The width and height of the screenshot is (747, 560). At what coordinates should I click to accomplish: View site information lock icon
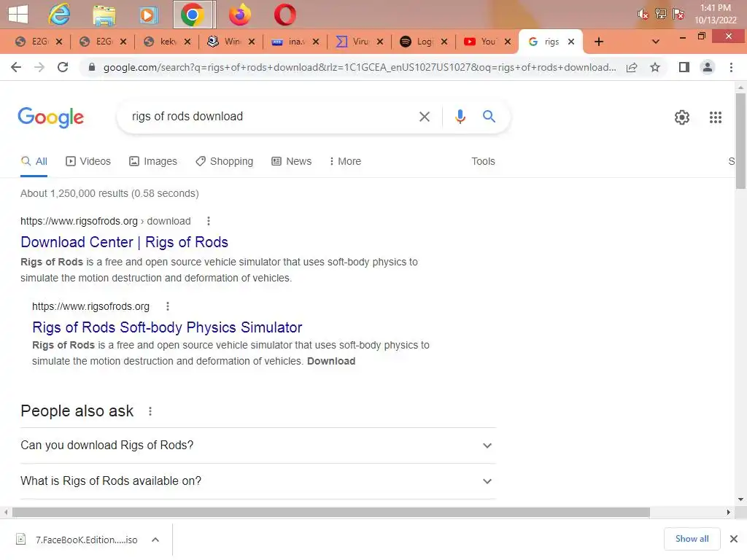92,67
